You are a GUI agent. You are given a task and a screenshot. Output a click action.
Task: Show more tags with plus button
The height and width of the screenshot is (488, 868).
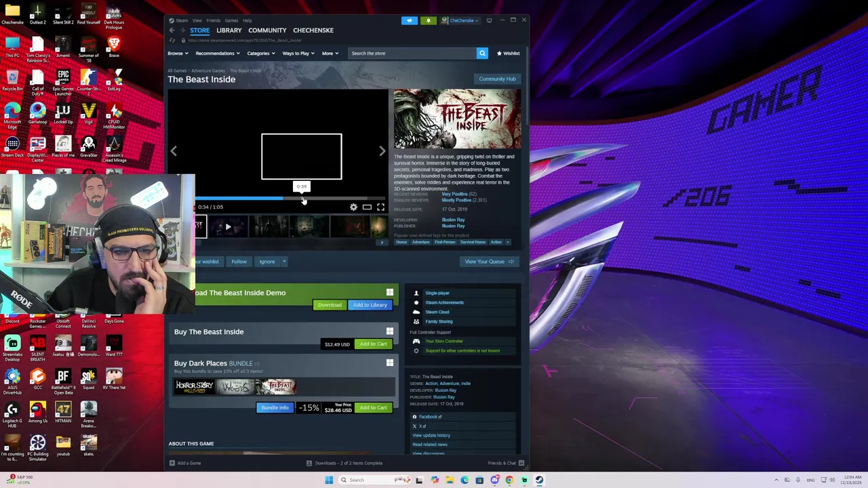pos(508,242)
